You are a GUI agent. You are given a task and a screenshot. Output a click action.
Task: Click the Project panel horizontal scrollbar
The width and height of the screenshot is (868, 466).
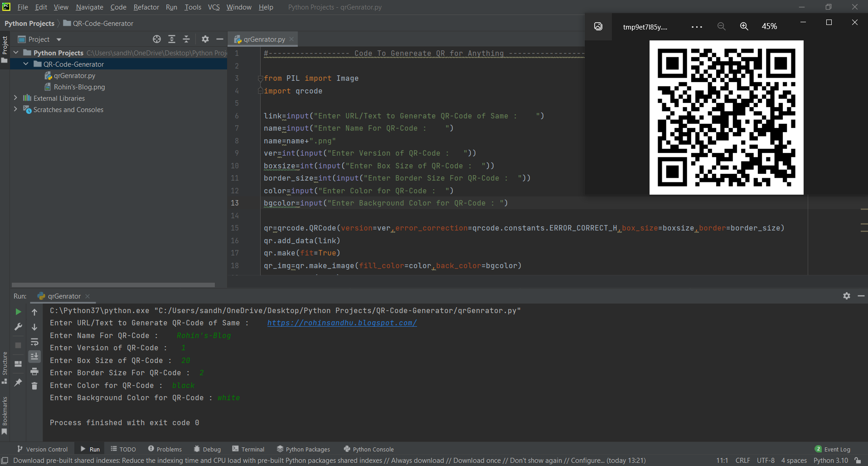pyautogui.click(x=113, y=285)
